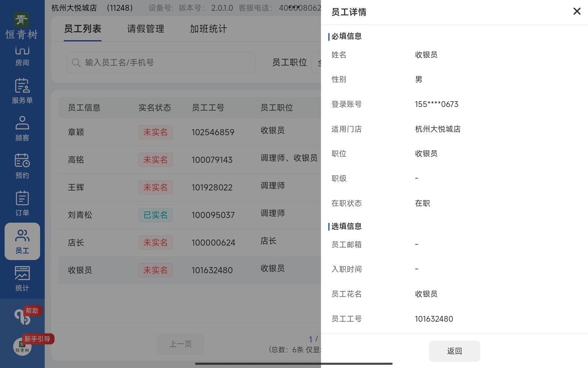This screenshot has height=368, width=588.
Task: Click employee number 100095037
Action: point(213,215)
